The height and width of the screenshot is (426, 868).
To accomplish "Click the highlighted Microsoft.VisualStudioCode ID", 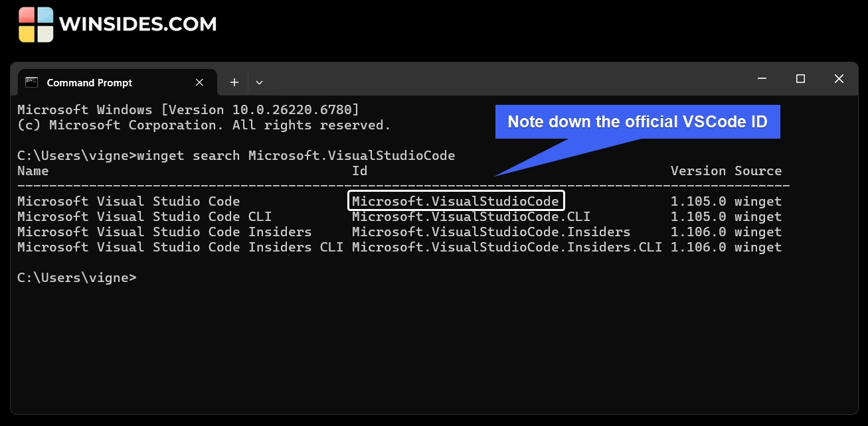I will [456, 201].
